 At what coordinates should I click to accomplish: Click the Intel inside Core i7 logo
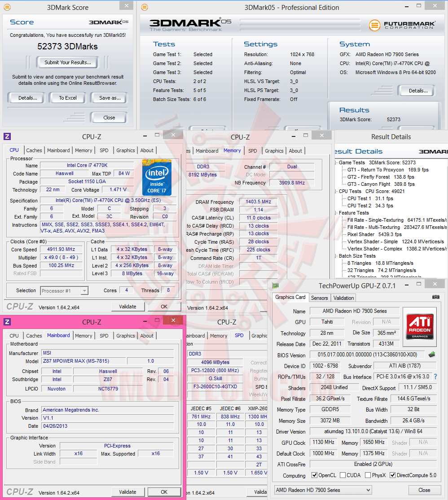(x=157, y=177)
